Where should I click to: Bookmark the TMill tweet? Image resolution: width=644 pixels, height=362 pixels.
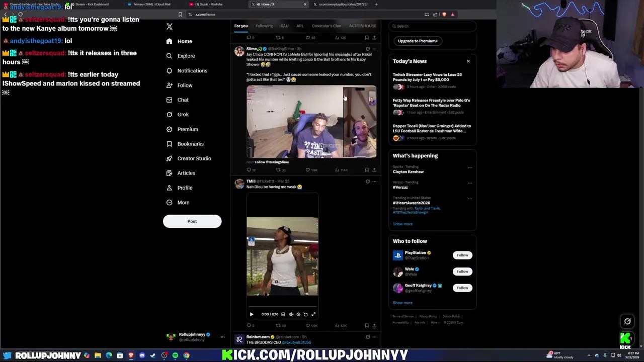367,325
